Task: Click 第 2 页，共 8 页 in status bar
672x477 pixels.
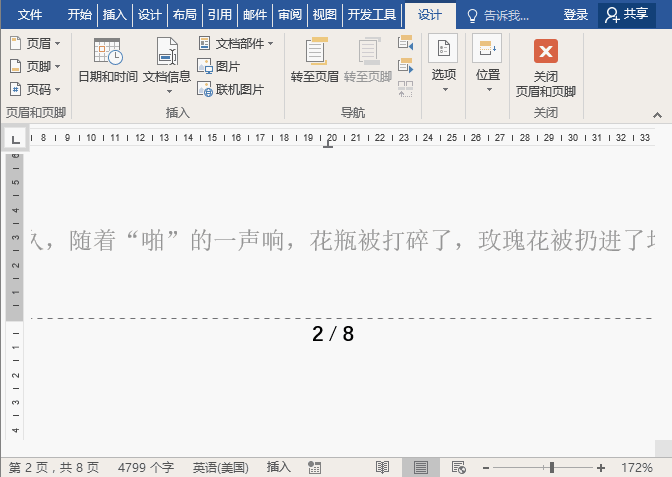Action: (x=54, y=467)
